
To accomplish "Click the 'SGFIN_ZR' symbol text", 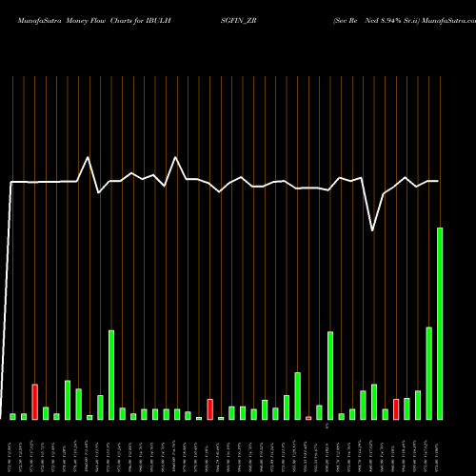I will click(239, 21).
